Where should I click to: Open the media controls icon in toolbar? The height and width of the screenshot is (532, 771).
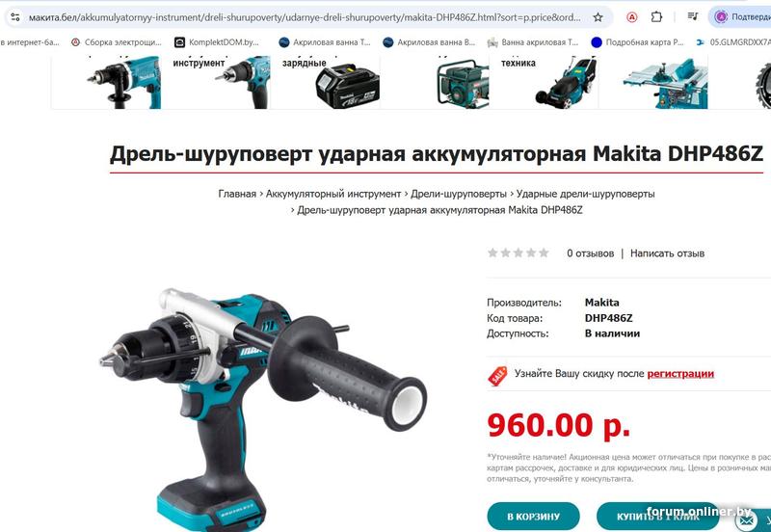coord(693,17)
